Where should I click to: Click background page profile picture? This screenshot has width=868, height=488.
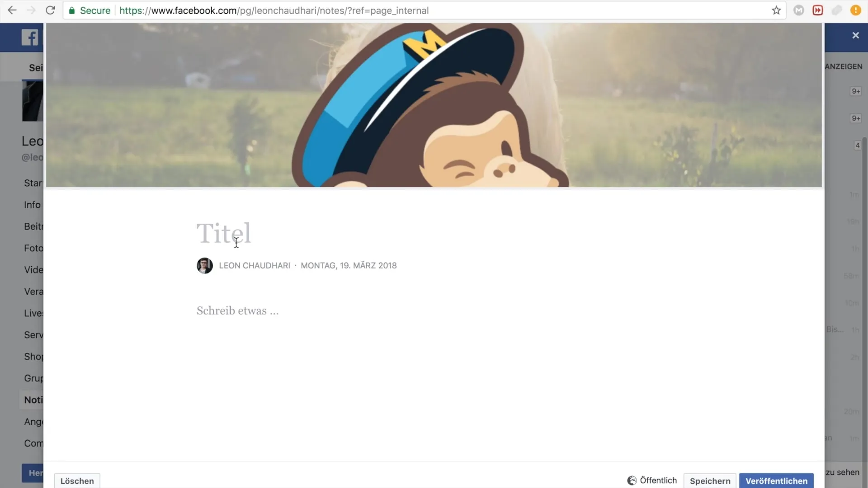coord(33,101)
